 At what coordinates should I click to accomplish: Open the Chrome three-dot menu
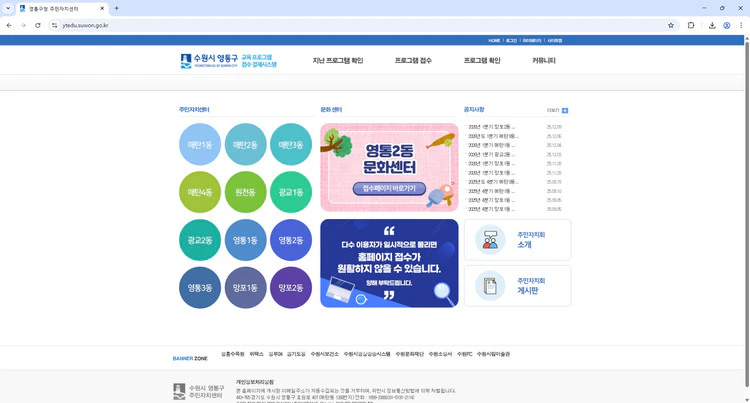pos(741,25)
